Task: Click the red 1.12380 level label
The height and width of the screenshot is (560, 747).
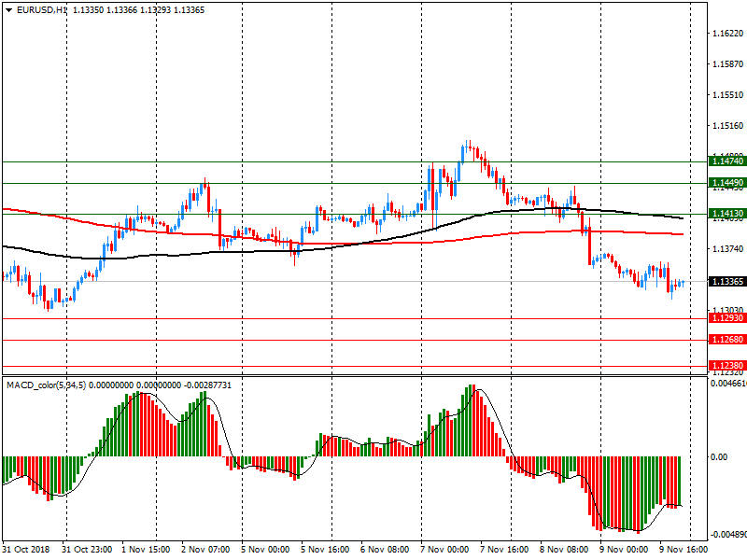Action: 726,365
